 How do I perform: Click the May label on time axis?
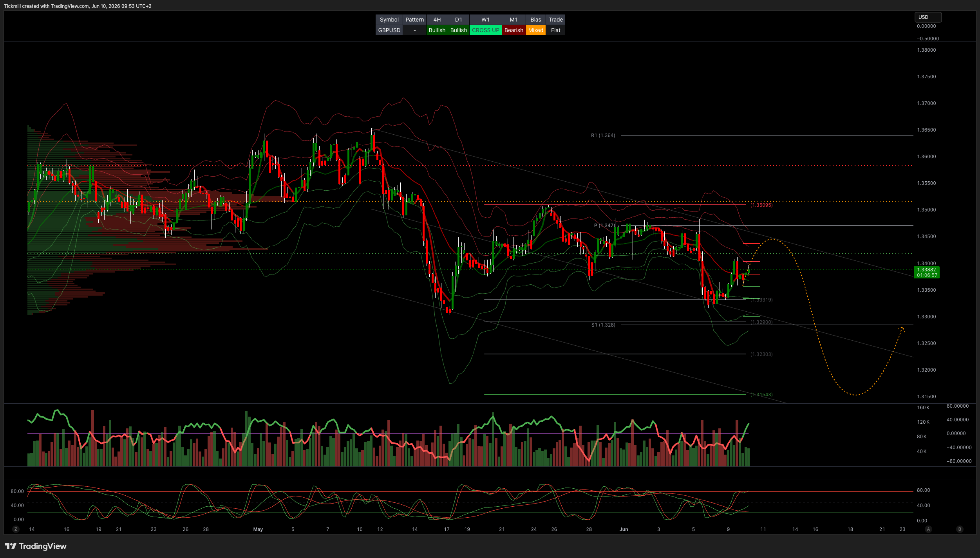coord(258,529)
